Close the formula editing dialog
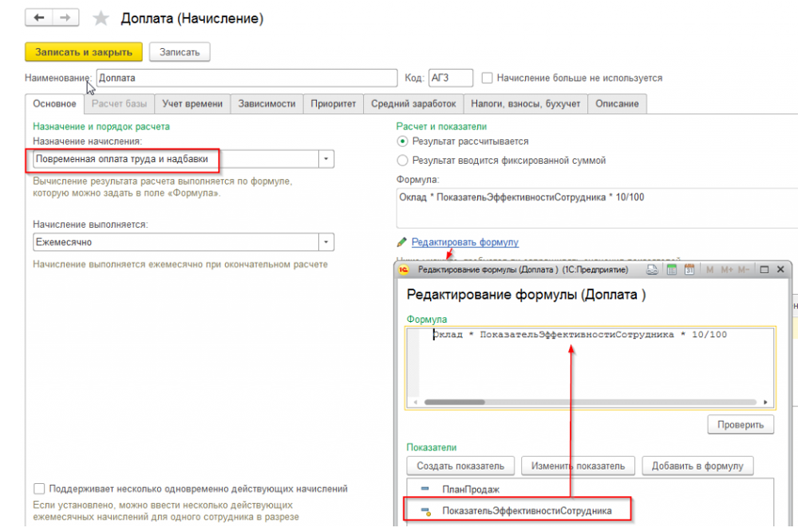Screen dimensions: 812x532 780,269
